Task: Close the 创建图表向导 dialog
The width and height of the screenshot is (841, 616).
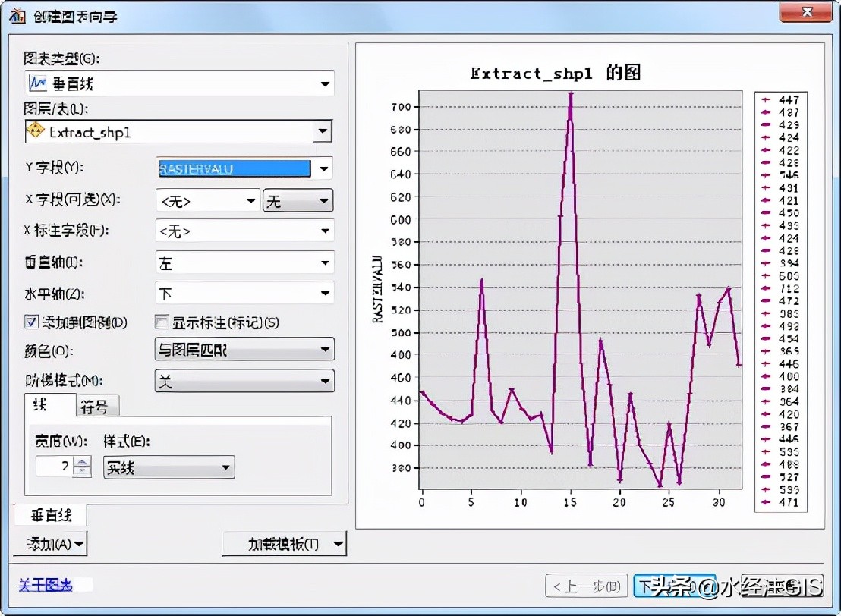Action: click(x=807, y=12)
